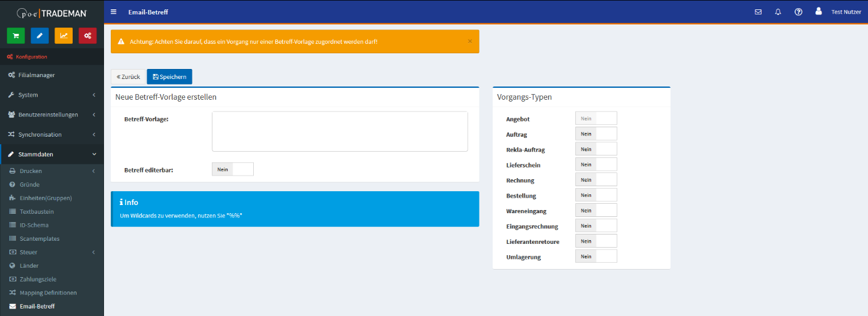This screenshot has height=316, width=868.
Task: Open the orange chart statistics icon
Action: tap(63, 36)
